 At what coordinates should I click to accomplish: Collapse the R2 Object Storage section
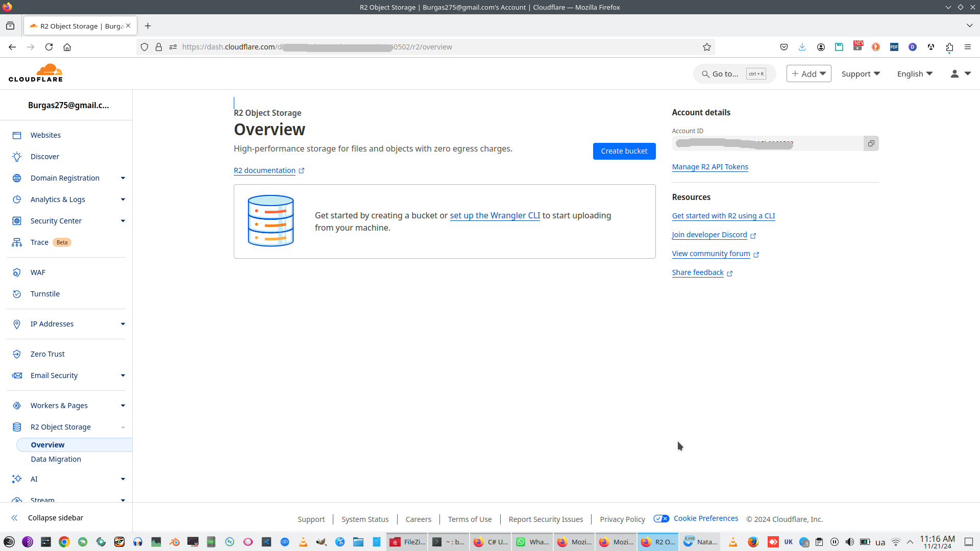(x=123, y=427)
